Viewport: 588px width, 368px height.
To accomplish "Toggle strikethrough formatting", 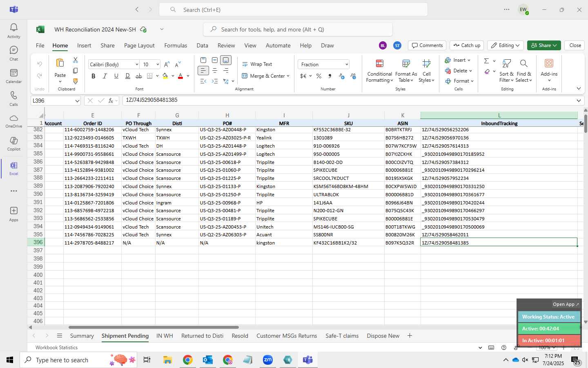I will click(139, 76).
